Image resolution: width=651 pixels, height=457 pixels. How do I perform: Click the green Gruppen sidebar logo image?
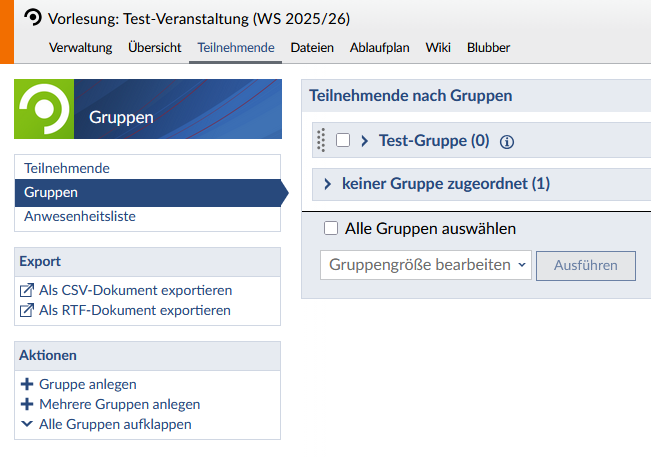click(x=44, y=109)
